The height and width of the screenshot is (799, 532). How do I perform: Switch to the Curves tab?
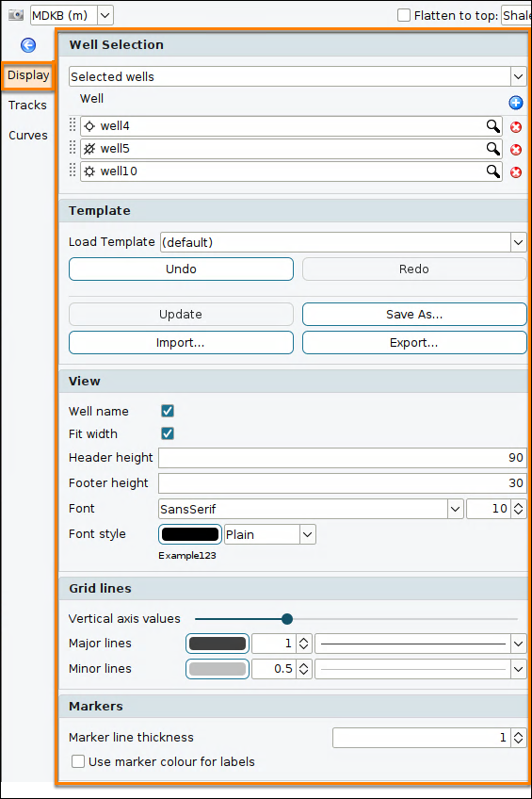28,135
